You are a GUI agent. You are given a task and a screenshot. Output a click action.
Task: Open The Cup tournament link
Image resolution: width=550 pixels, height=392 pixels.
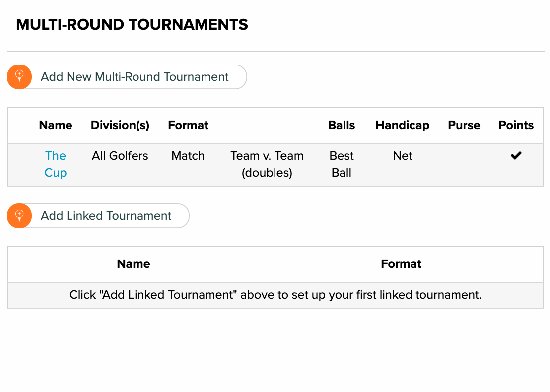click(x=56, y=164)
